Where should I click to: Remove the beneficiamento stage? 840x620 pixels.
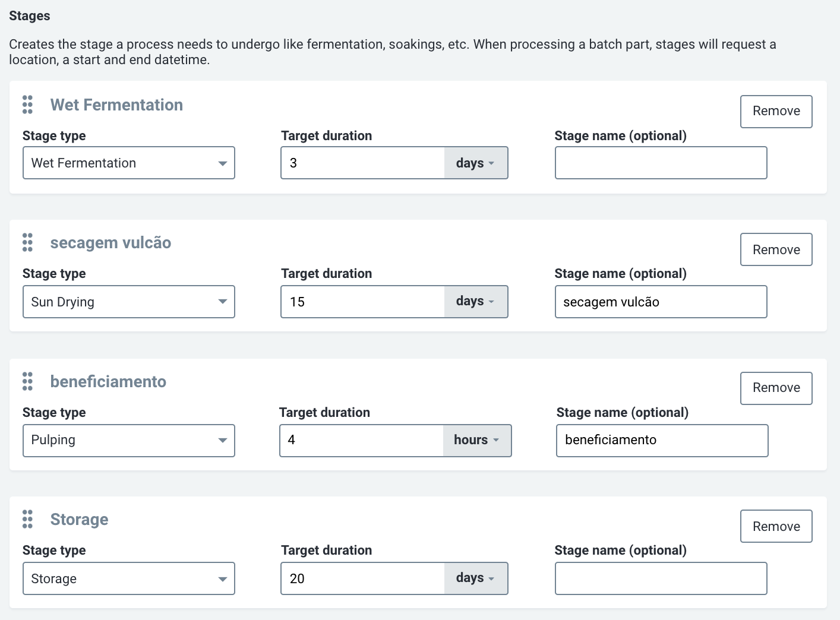pyautogui.click(x=776, y=388)
